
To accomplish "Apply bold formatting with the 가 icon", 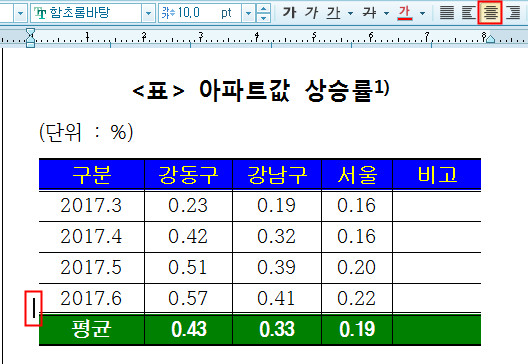I will pyautogui.click(x=289, y=13).
